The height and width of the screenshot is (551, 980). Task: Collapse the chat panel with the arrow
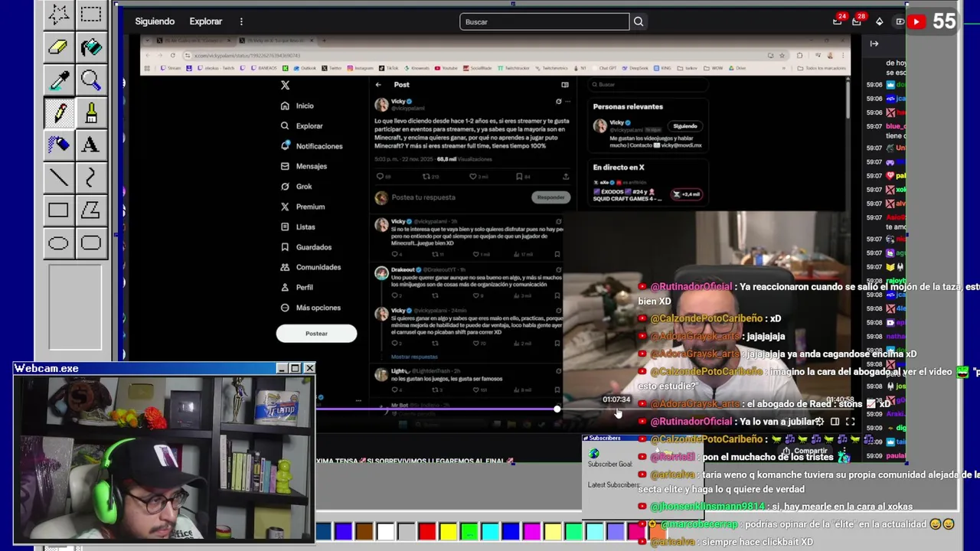click(874, 44)
